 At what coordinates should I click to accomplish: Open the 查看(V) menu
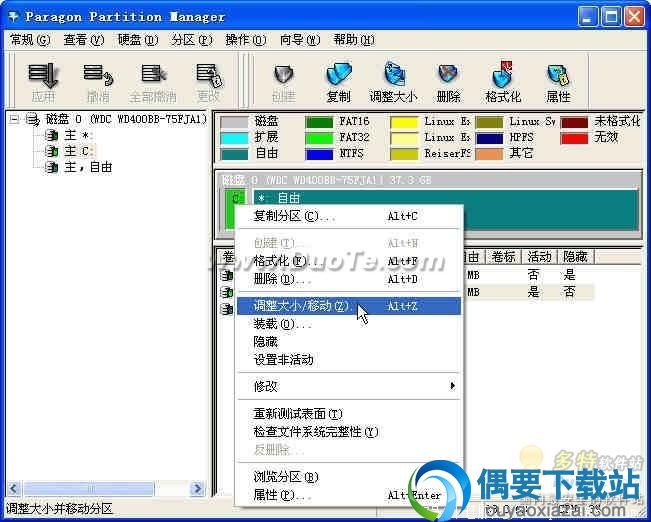[83, 40]
